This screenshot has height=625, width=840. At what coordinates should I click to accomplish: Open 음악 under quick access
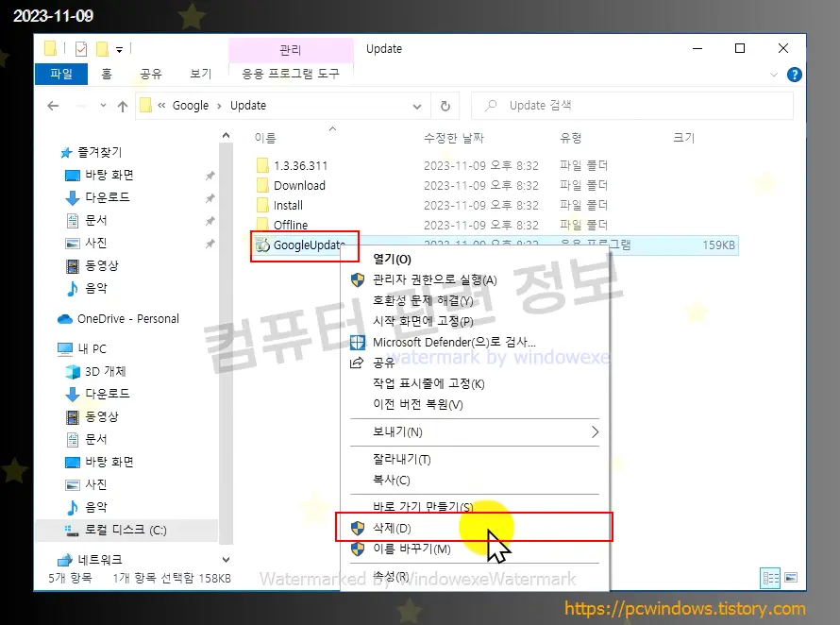click(96, 288)
